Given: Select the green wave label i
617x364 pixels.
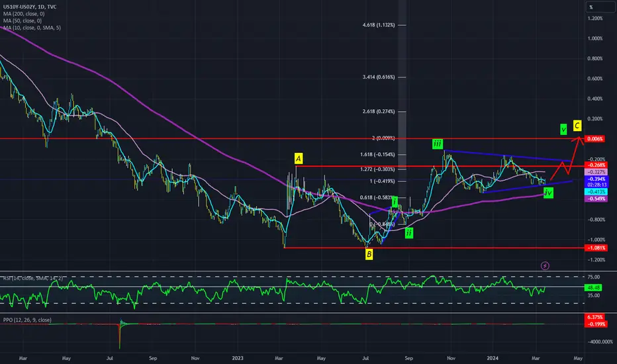Looking at the screenshot, I should (x=395, y=202).
